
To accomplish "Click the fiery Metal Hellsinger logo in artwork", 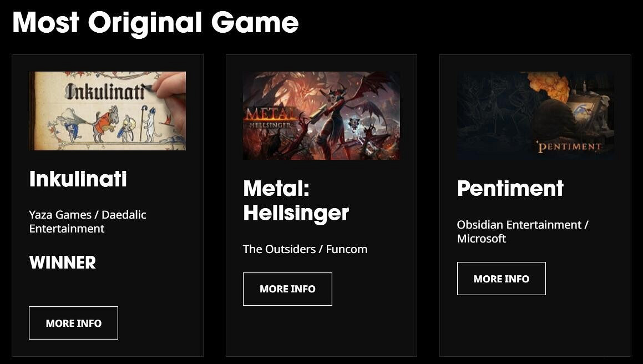I will click(x=269, y=117).
